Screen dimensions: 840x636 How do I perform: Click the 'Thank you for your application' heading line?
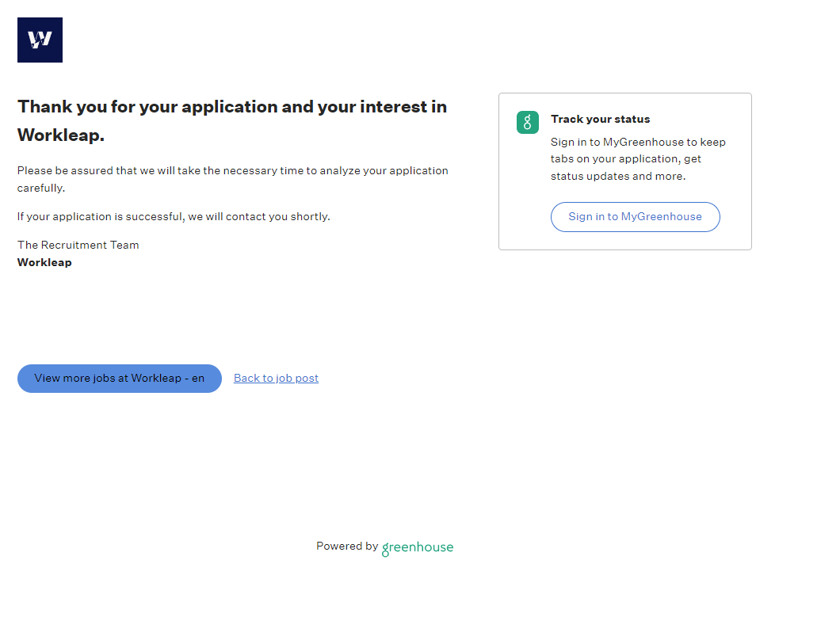(231, 107)
